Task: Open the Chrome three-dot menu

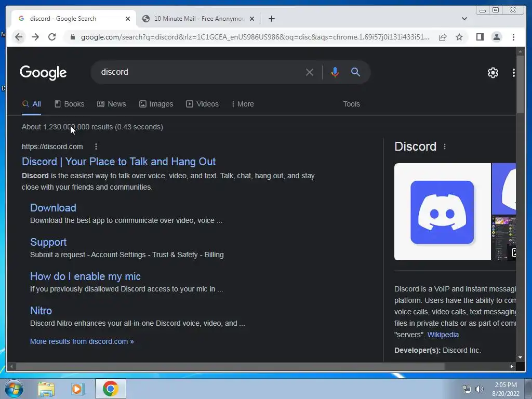Action: click(513, 37)
